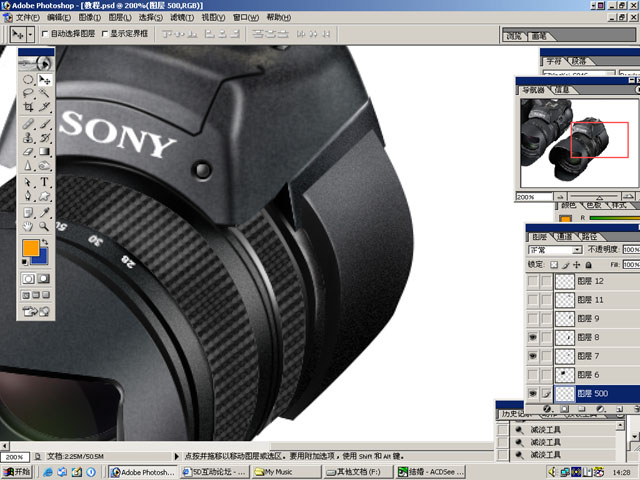Select 图层 6 layer thumbnail
This screenshot has height=480, width=640.
565,375
